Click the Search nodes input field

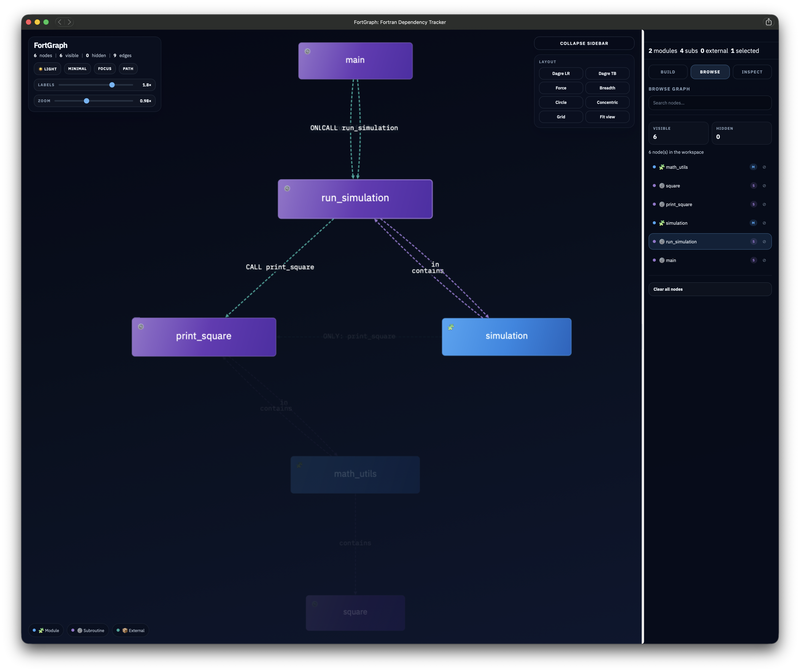coord(710,103)
